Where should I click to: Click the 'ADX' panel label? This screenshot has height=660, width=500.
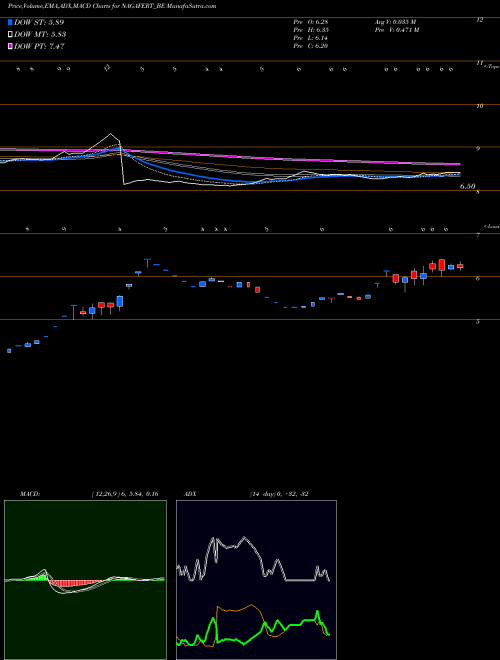[x=190, y=494]
